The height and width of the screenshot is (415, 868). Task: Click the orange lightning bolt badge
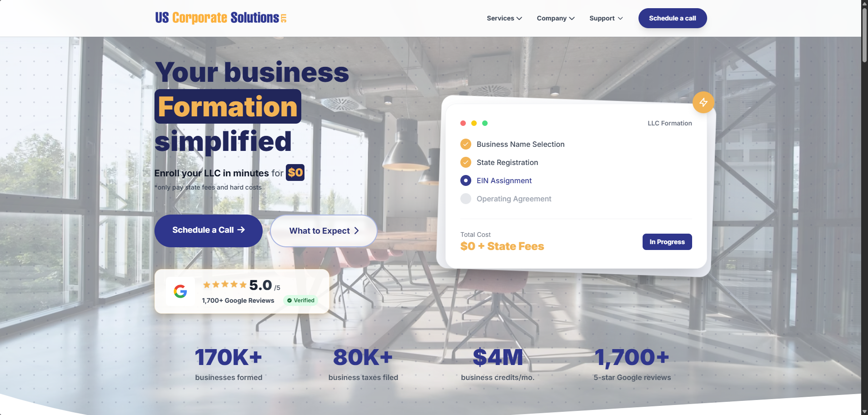click(x=703, y=102)
